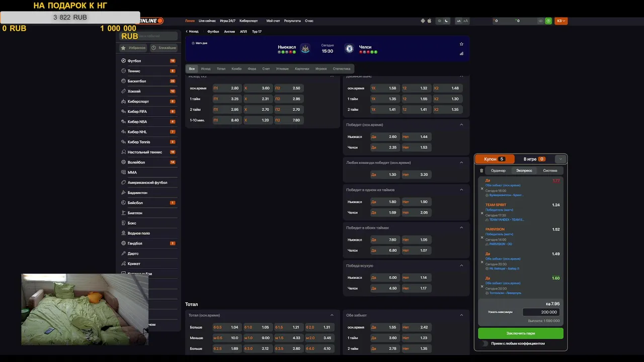Select the smaller font size option
This screenshot has height=362, width=644.
[x=459, y=21]
